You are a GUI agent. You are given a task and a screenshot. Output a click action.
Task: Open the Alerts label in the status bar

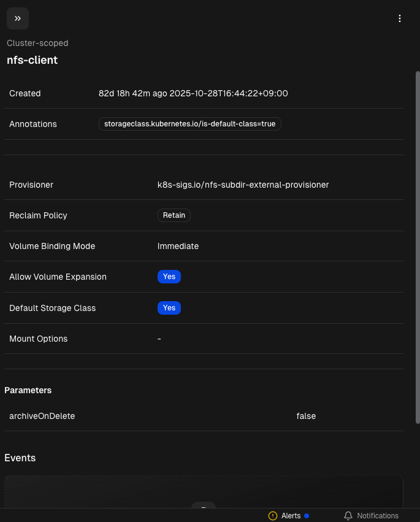(x=291, y=516)
